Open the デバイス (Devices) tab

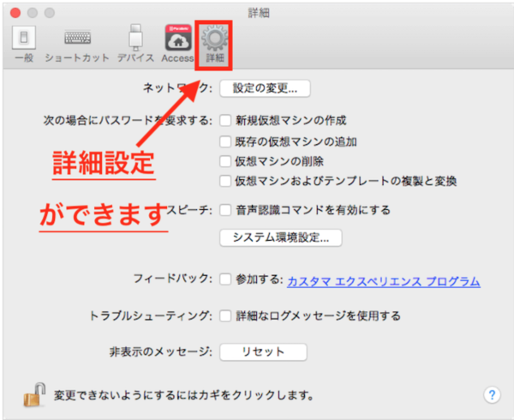coord(135,44)
